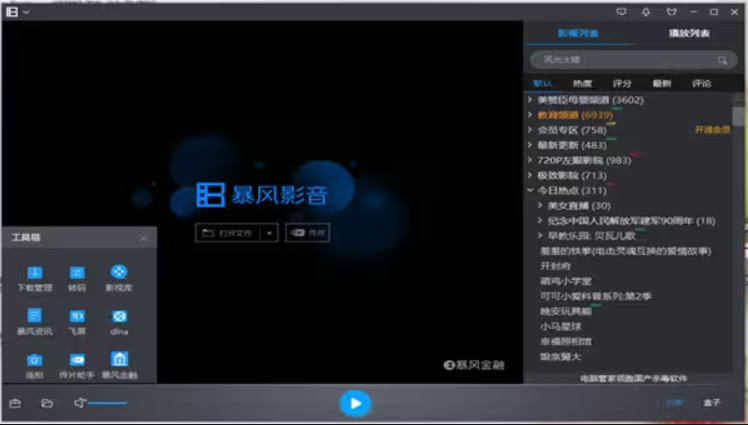Image resolution: width=748 pixels, height=425 pixels.
Task: Open the 暴风资讯 news tool
Action: 34,322
